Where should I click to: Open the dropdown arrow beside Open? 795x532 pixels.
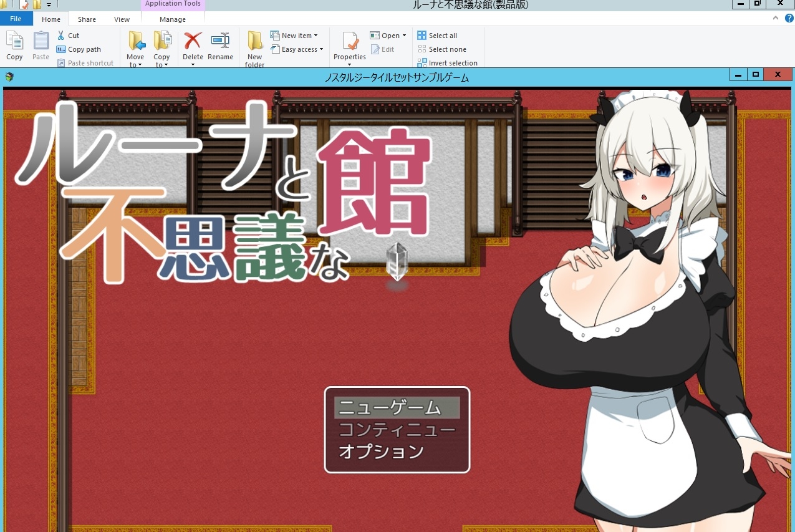[404, 36]
